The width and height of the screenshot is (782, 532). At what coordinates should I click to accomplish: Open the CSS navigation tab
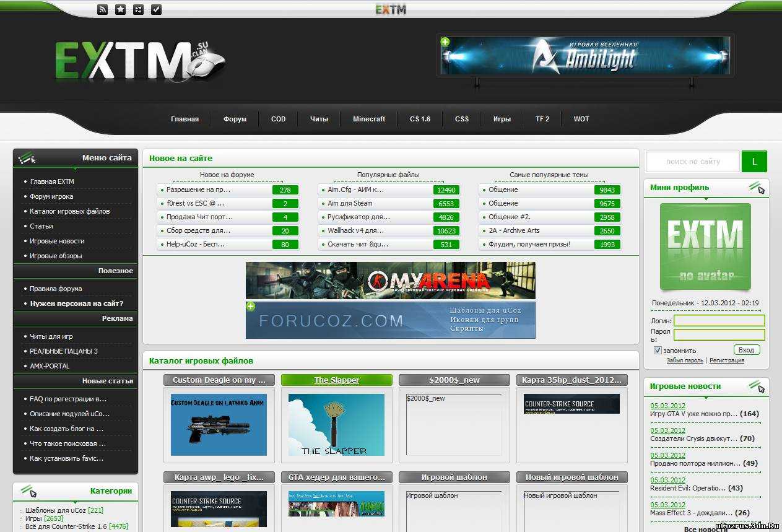click(462, 119)
